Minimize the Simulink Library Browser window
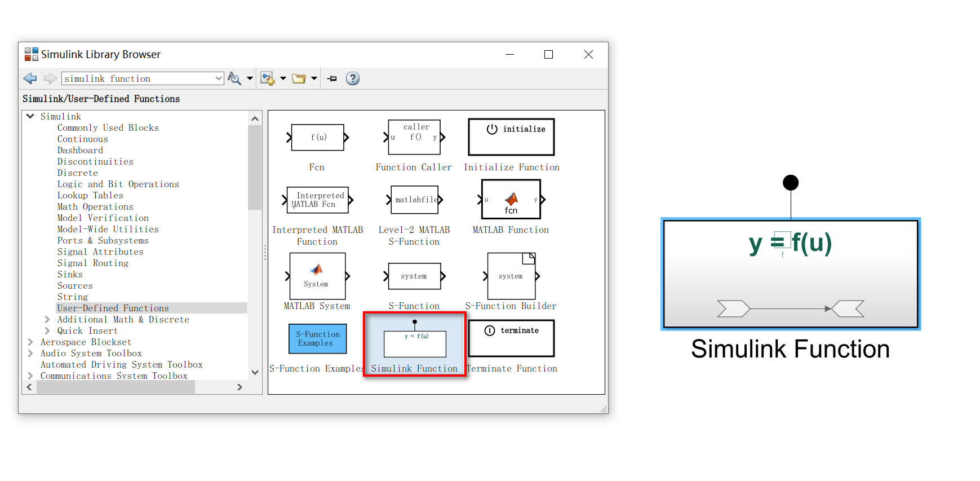 (x=509, y=54)
